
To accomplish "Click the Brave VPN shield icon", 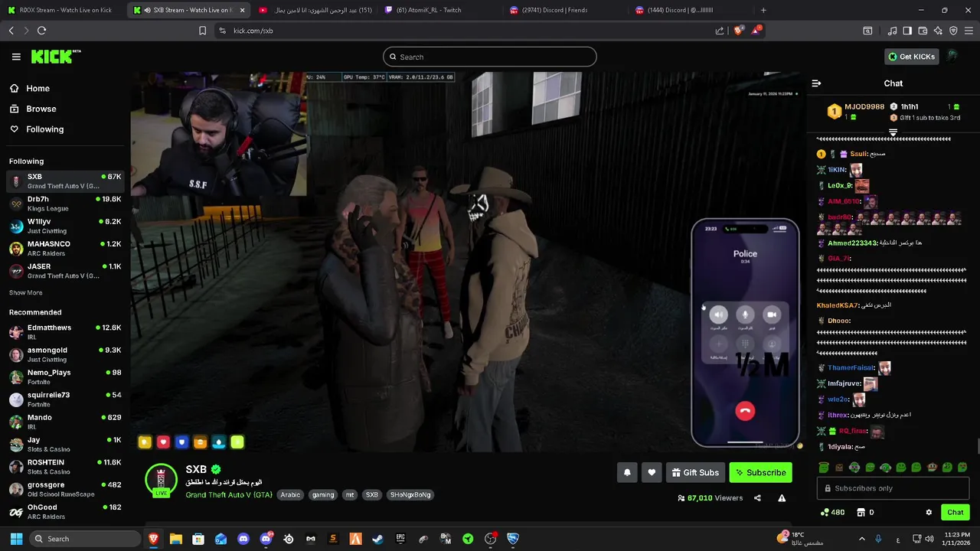I will pyautogui.click(x=953, y=31).
